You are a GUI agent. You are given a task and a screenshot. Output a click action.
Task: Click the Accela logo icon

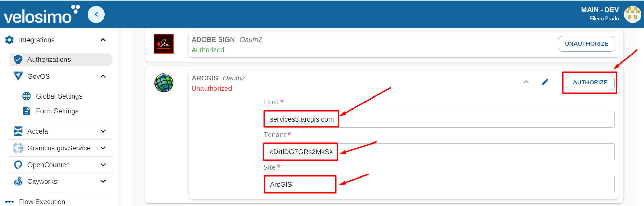tap(18, 131)
